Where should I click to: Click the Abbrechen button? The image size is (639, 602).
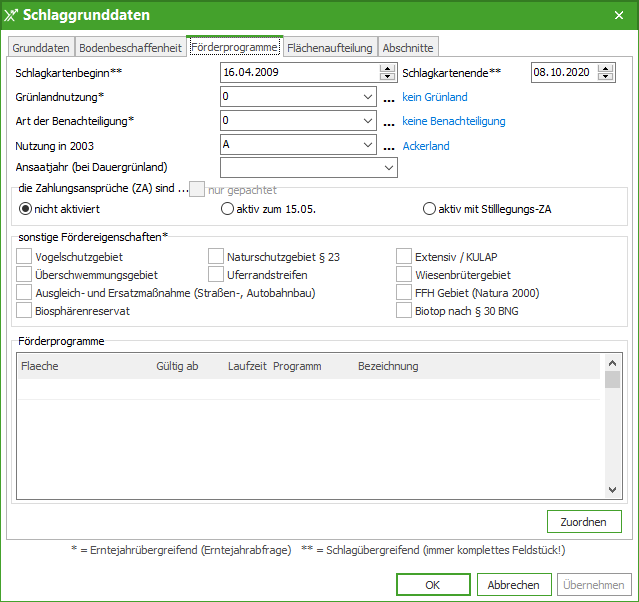pos(514,585)
